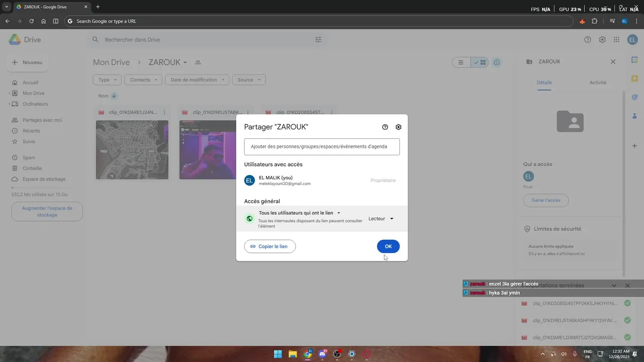Open Ordinateurs in the sidebar
644x362 pixels.
pos(35,104)
